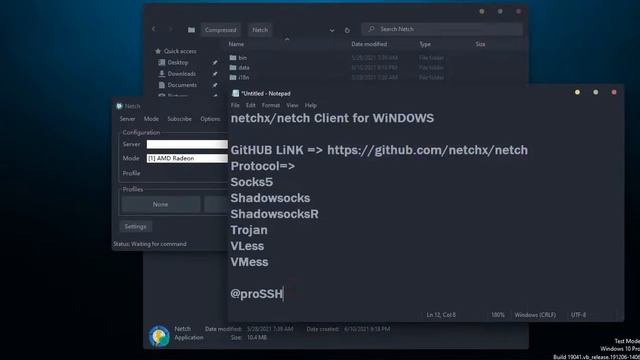640x360 pixels.
Task: Click the Desktop icon in the sidebar
Action: [x=162, y=62]
